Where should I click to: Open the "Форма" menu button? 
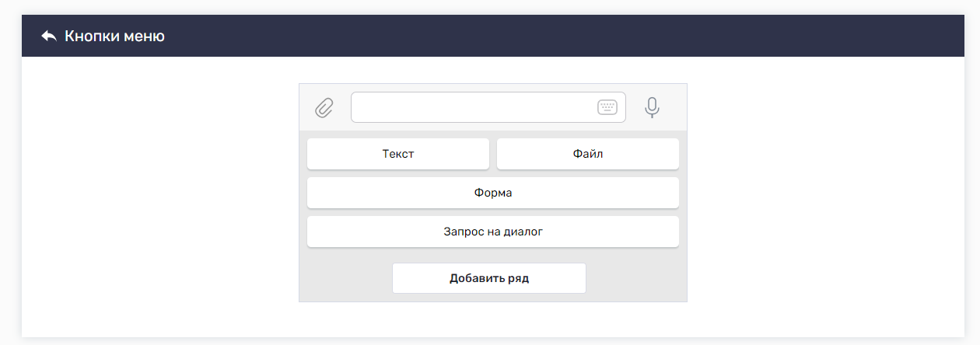(493, 193)
